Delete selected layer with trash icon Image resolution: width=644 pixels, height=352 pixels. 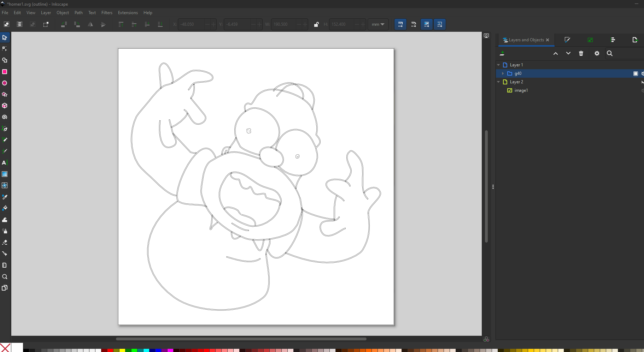[581, 53]
